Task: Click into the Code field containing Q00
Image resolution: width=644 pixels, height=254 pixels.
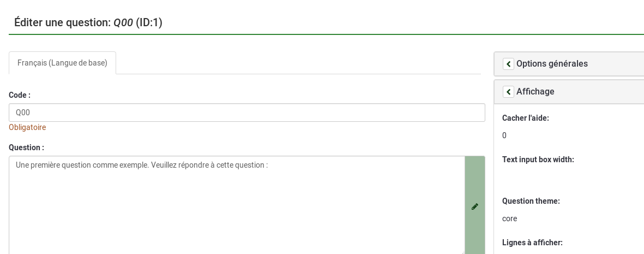Action: click(246, 113)
